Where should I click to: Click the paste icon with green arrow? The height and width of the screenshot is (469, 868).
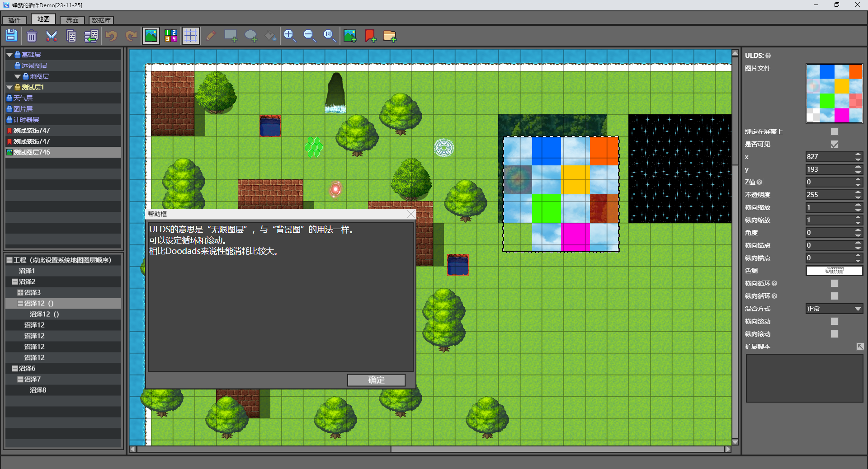(x=91, y=36)
